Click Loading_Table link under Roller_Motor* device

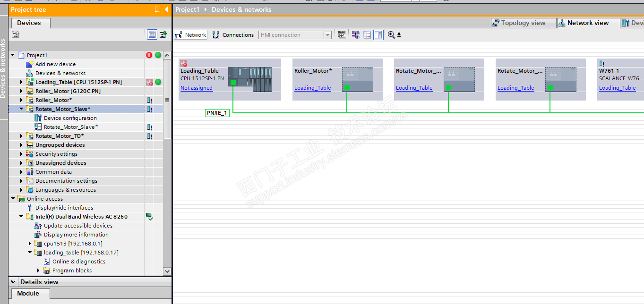(313, 88)
